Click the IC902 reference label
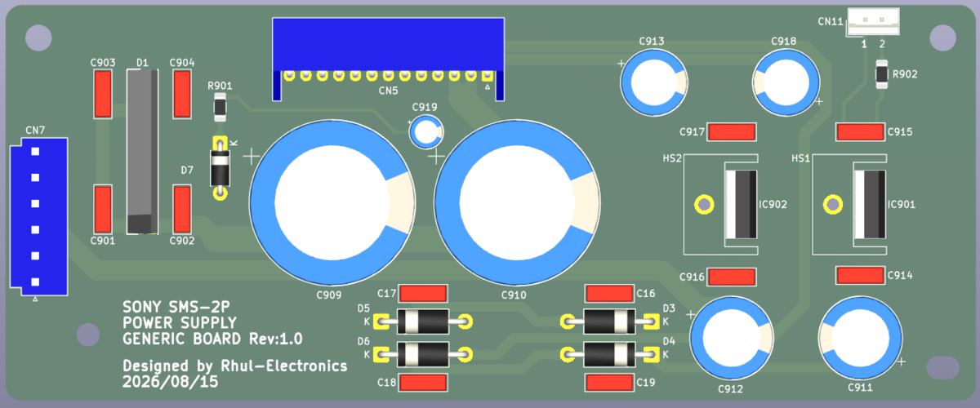This screenshot has width=980, height=408. [773, 204]
